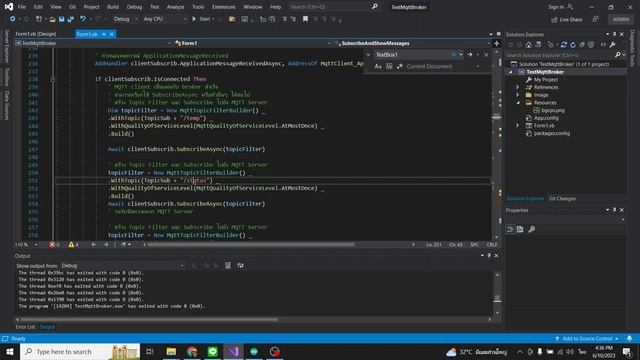Screen dimensions: 640x360
Task: Select packages.config in Solution Explorer
Action: (x=551, y=133)
